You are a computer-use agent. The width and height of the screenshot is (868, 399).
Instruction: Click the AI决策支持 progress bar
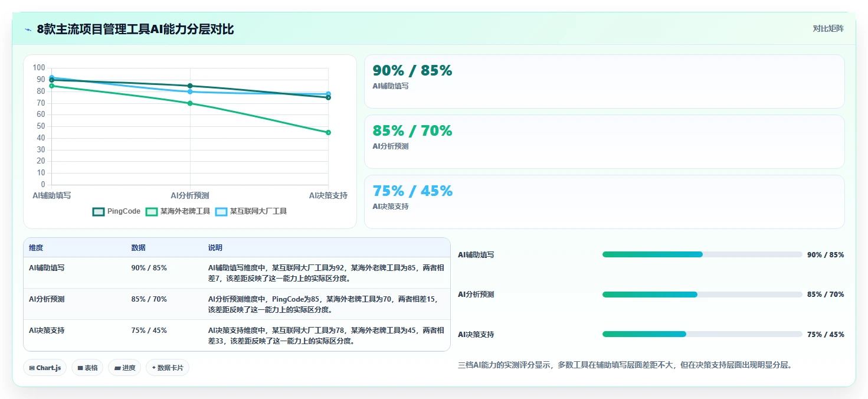coord(702,334)
